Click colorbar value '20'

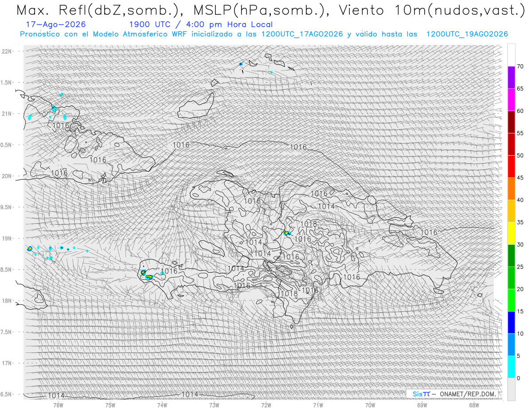coord(520,289)
